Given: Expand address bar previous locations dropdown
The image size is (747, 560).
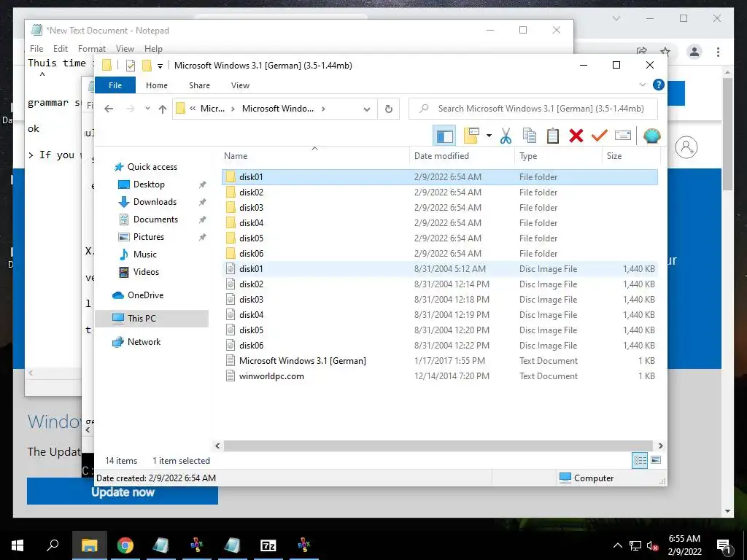Looking at the screenshot, I should point(367,109).
